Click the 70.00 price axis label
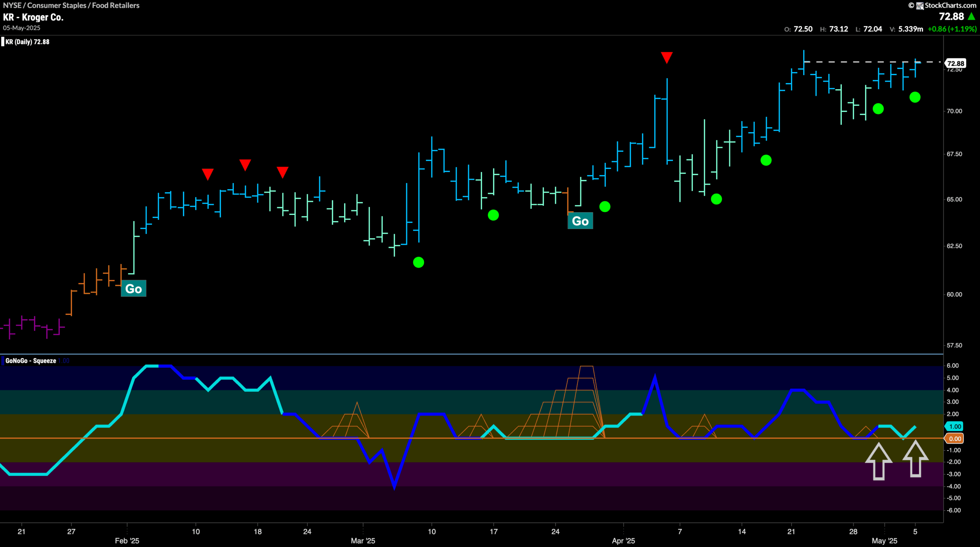Image resolution: width=980 pixels, height=547 pixels. coord(954,111)
